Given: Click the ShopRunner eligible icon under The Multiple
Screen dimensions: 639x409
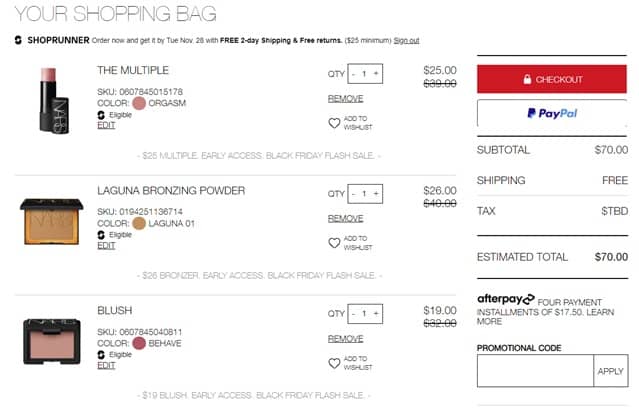Looking at the screenshot, I should pos(101,115).
